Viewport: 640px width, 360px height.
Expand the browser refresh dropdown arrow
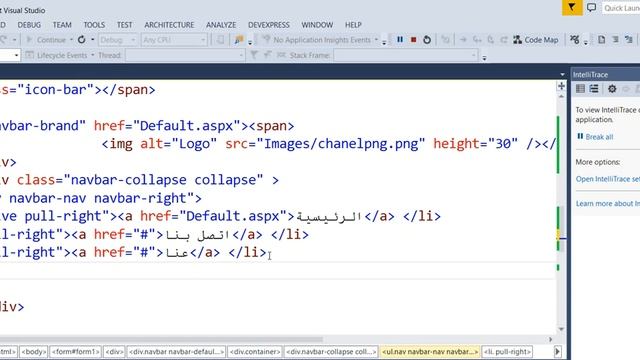93,40
